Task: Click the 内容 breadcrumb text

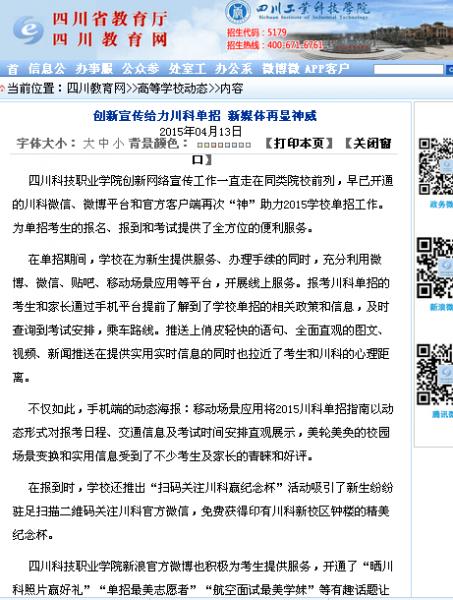Action: pyautogui.click(x=231, y=88)
